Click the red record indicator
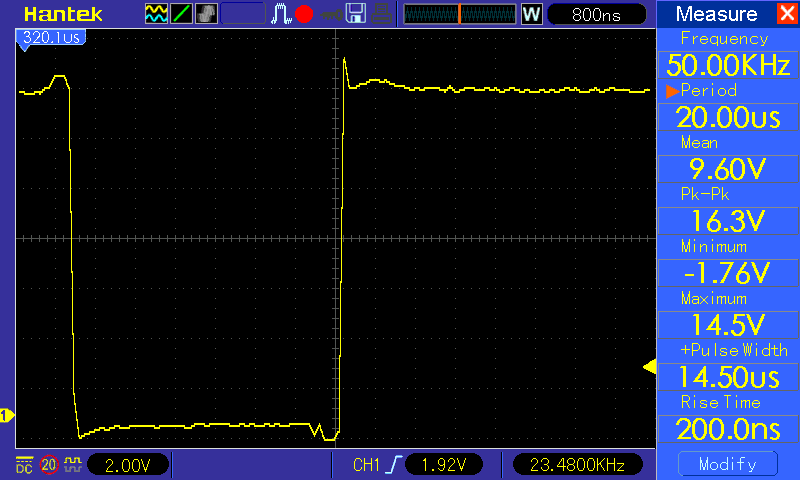This screenshot has width=800, height=480. pyautogui.click(x=304, y=14)
